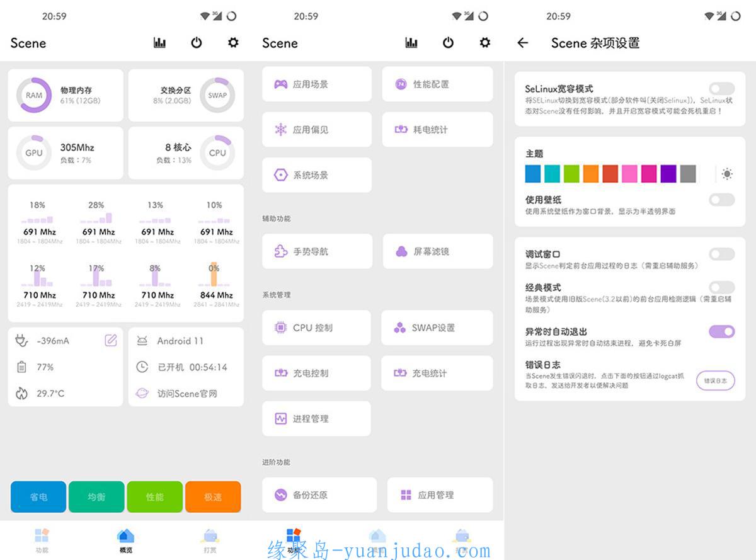Edit the -396mA charging current
The height and width of the screenshot is (560, 756).
coord(111,341)
